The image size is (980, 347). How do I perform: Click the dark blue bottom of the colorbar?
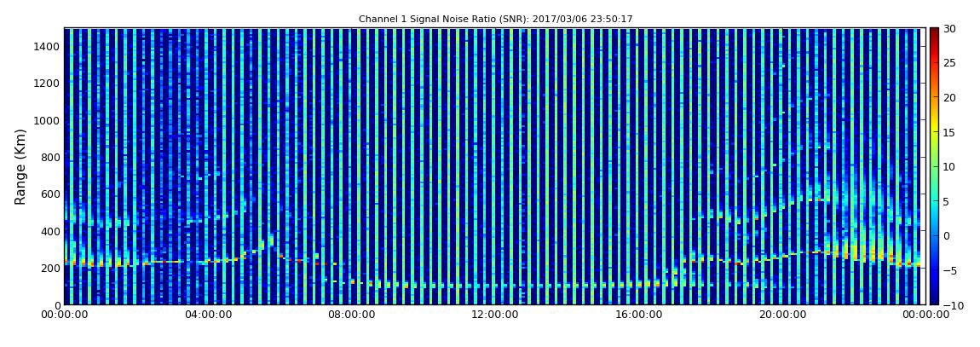tap(934, 299)
